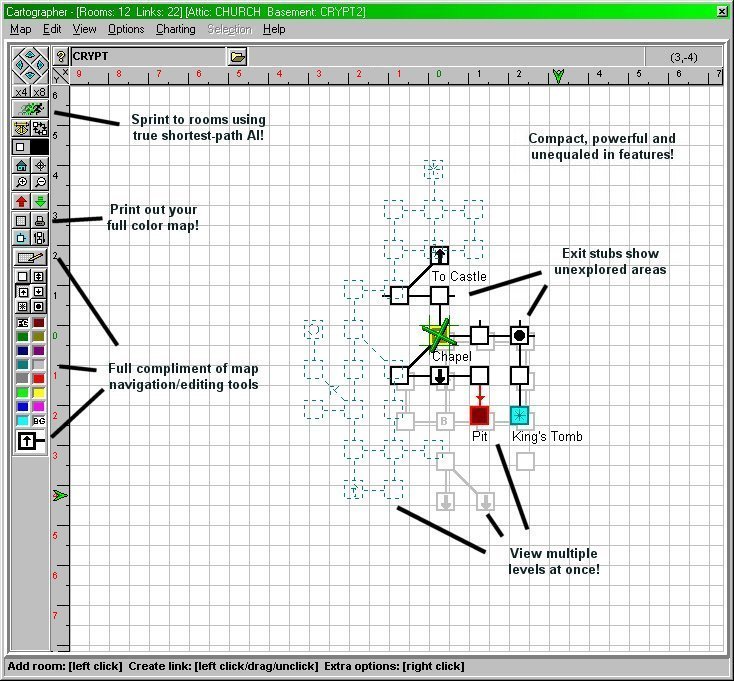Toggle the grid display icon
734x681 pixels.
tap(21, 220)
